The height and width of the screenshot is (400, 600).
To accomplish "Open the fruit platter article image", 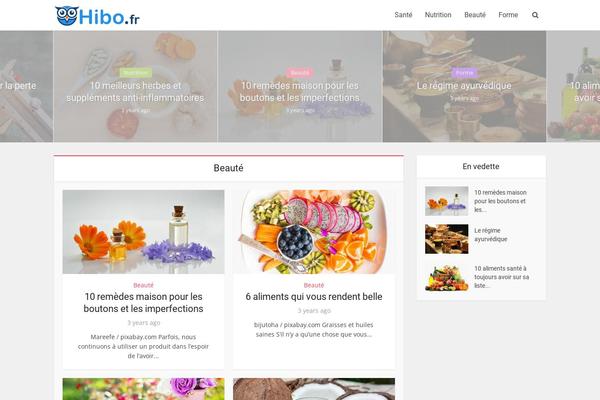I will click(314, 232).
